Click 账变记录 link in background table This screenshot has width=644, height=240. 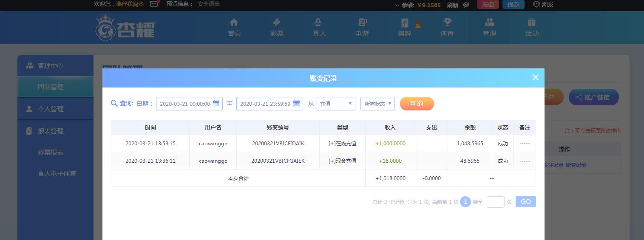576,165
